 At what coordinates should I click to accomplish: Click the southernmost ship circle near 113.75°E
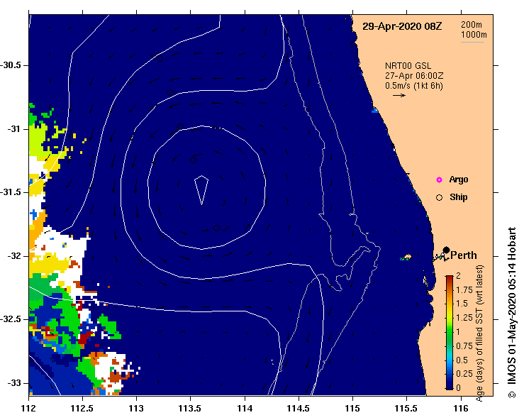[x=216, y=228]
